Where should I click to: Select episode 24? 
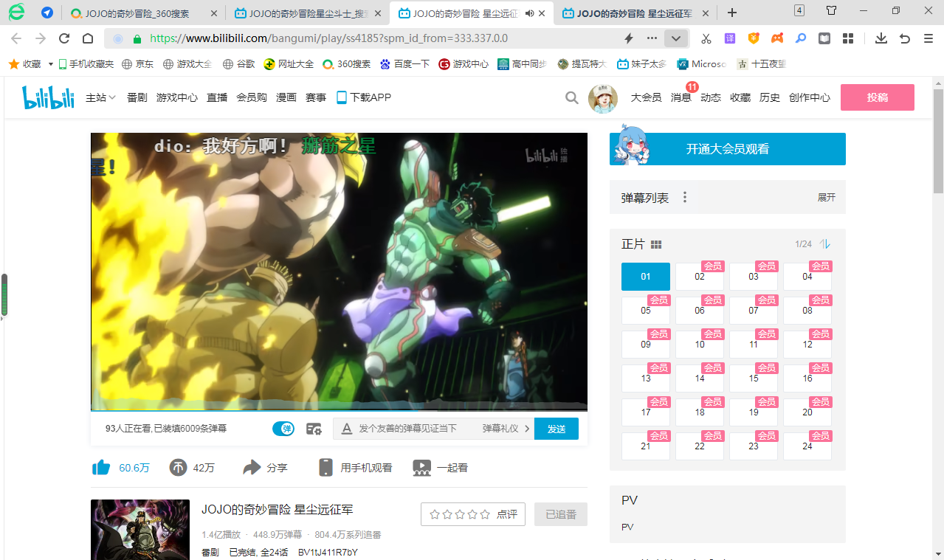point(807,446)
